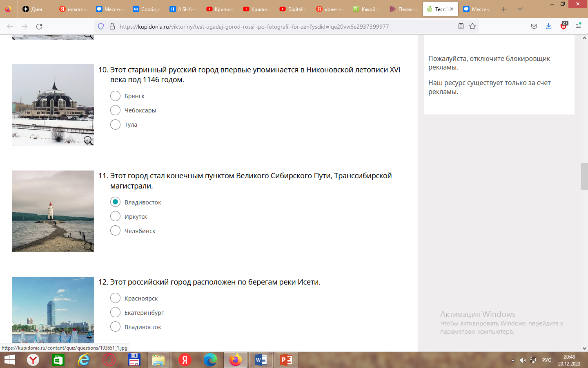The image size is (588, 368).
Task: Open a new browser tab
Action: (503, 9)
